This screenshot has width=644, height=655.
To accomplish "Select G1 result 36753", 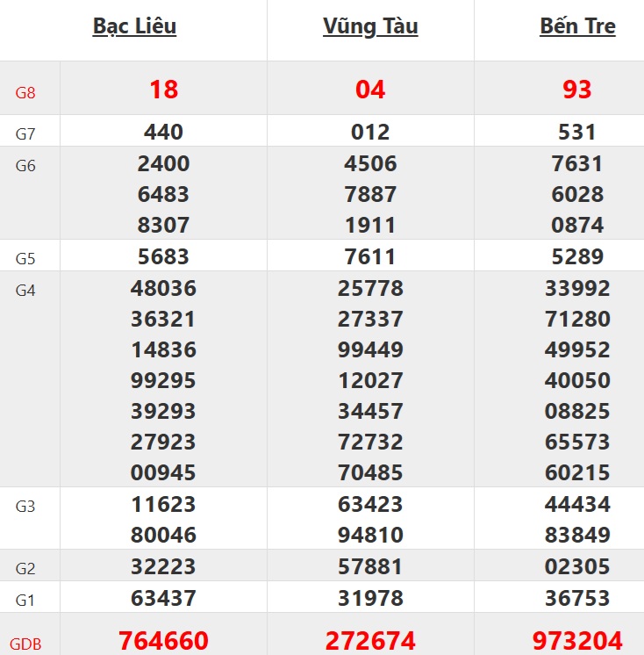I will point(577,598).
